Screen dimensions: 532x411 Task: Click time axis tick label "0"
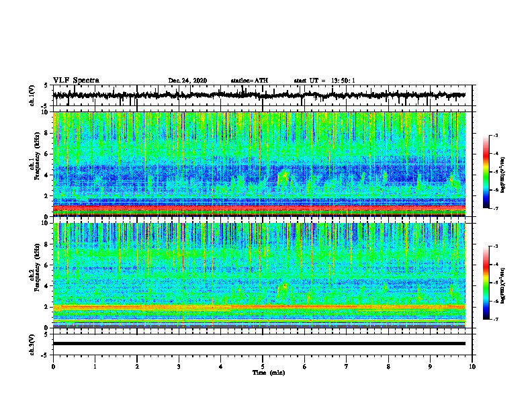[53, 367]
